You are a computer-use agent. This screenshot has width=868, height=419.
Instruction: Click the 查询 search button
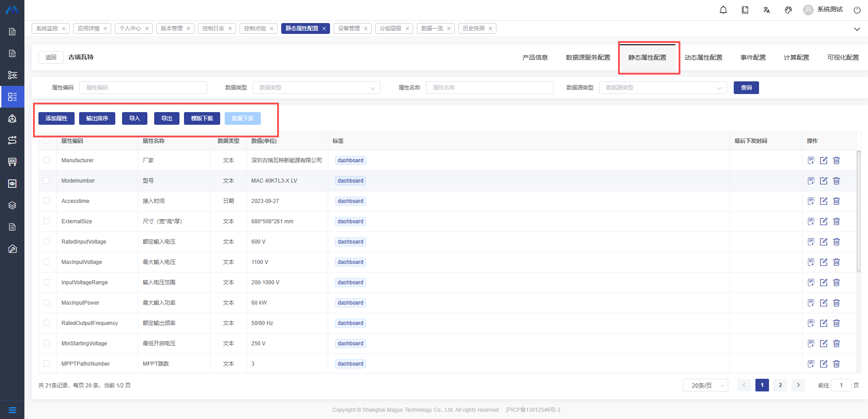[x=746, y=88]
